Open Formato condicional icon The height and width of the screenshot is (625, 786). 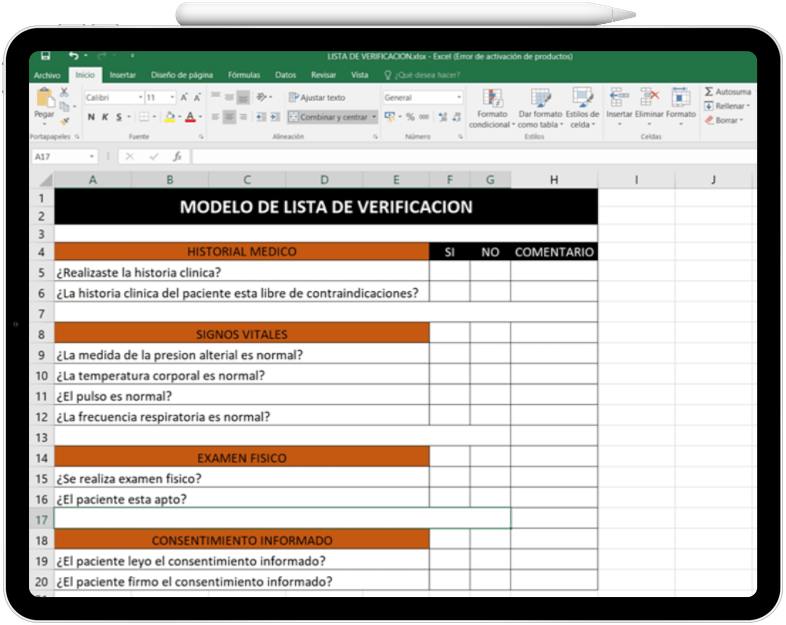tap(492, 99)
